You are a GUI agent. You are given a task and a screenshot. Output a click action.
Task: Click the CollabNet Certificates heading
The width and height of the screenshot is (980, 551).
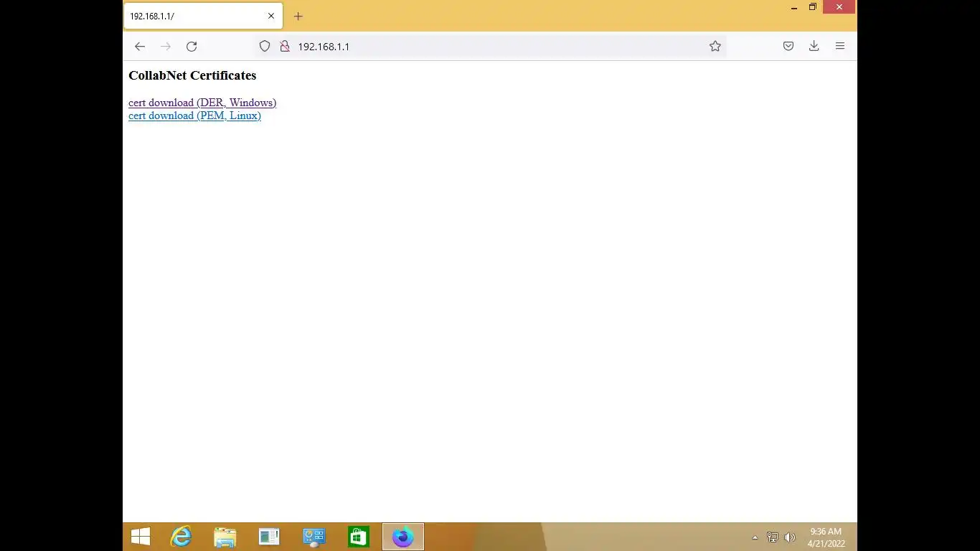[192, 75]
